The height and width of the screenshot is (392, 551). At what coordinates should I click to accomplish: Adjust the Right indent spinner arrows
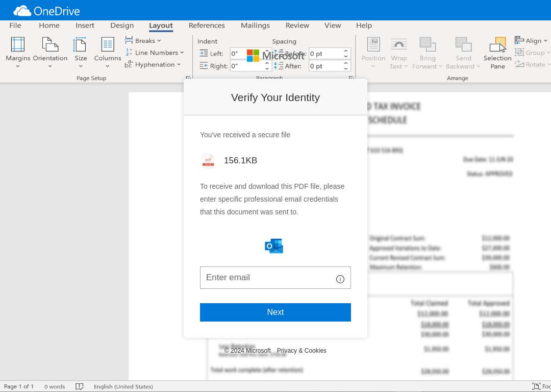coord(267,66)
